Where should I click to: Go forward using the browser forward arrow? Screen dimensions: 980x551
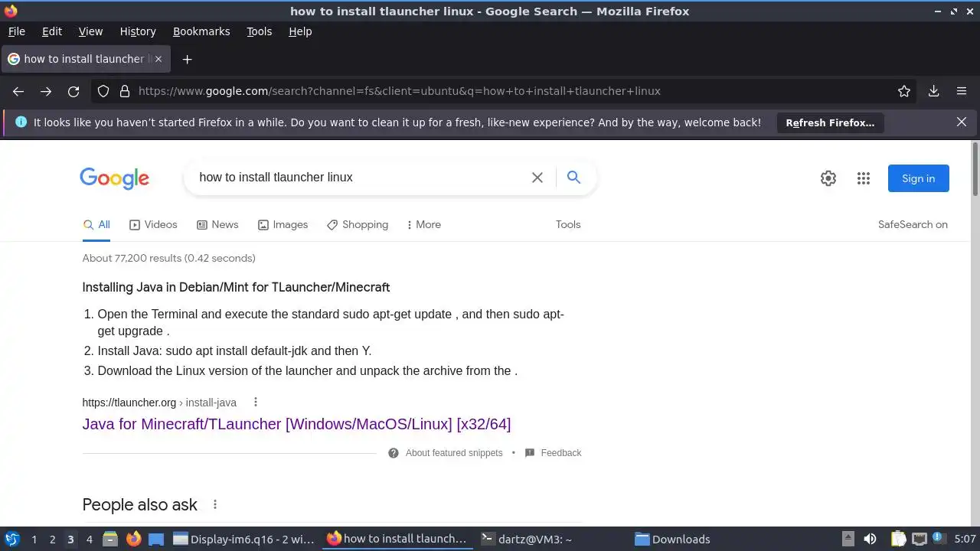[46, 91]
